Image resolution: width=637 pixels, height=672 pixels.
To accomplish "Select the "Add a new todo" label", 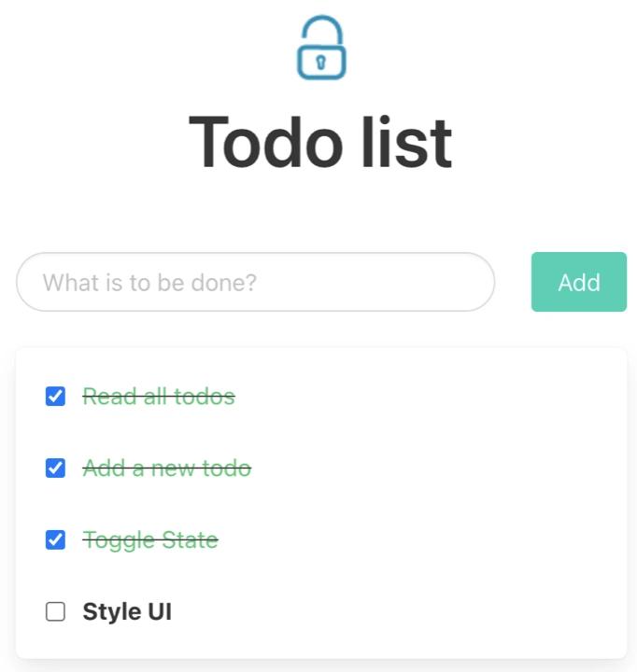I will click(x=166, y=468).
